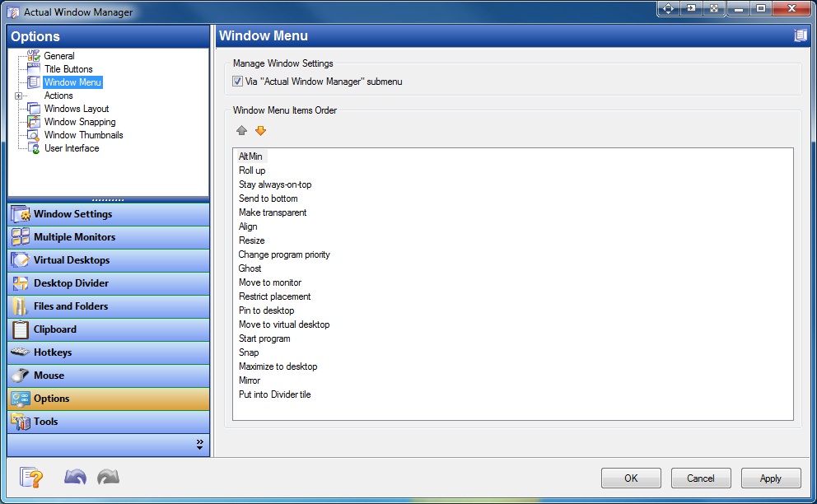This screenshot has width=817, height=504.
Task: Select Title Buttons in the options tree
Action: coord(68,69)
